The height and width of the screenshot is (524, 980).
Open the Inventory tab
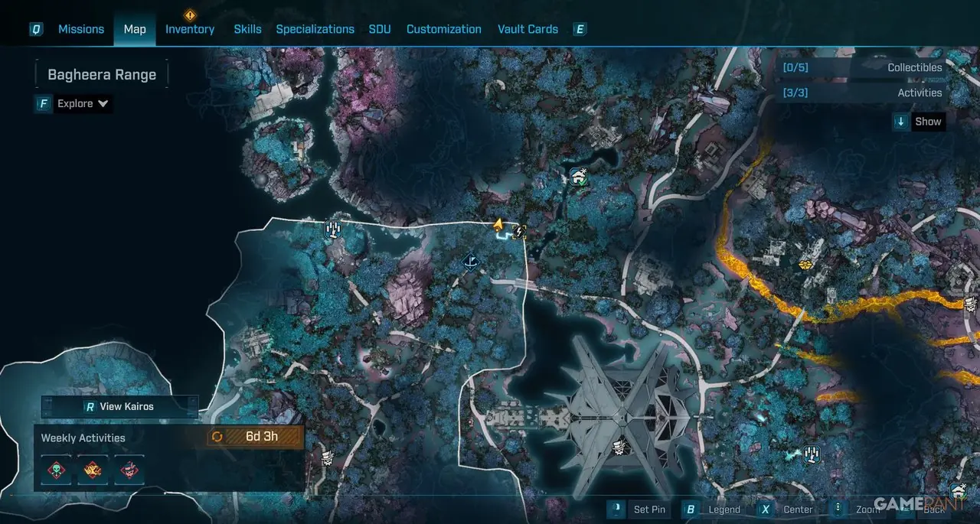point(190,29)
